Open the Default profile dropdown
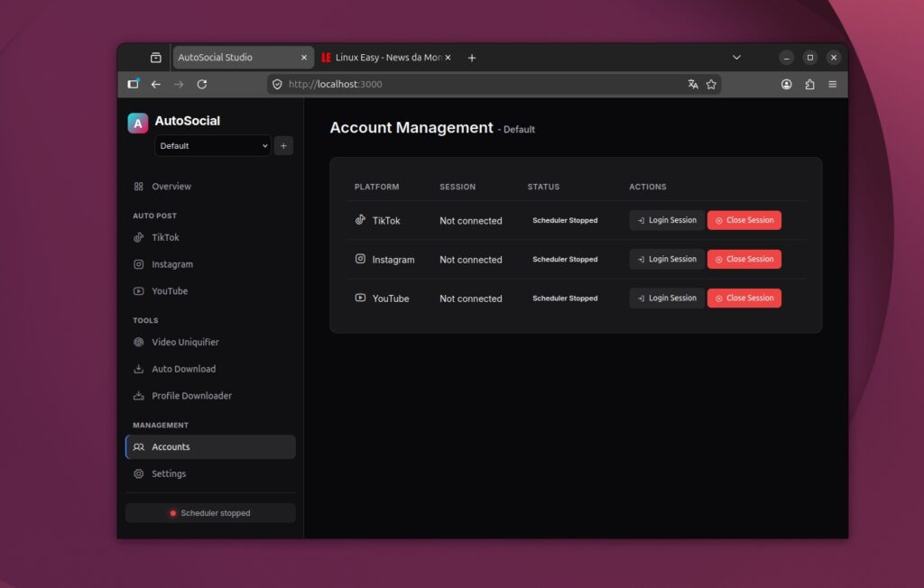Viewport: 924px width, 588px height. tap(213, 145)
